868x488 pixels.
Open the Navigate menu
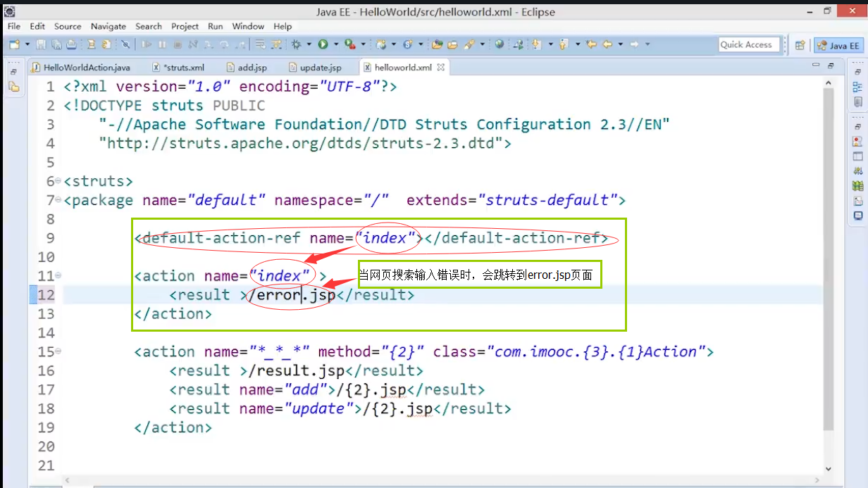click(x=108, y=26)
